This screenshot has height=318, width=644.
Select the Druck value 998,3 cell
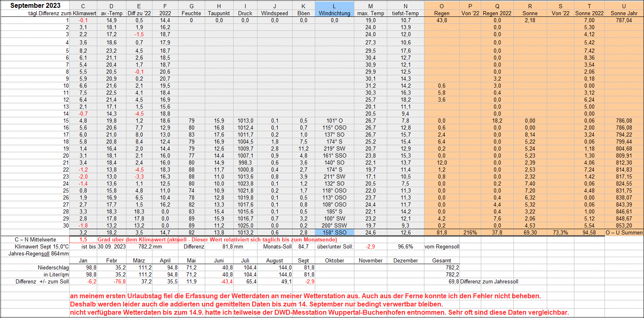click(245, 162)
